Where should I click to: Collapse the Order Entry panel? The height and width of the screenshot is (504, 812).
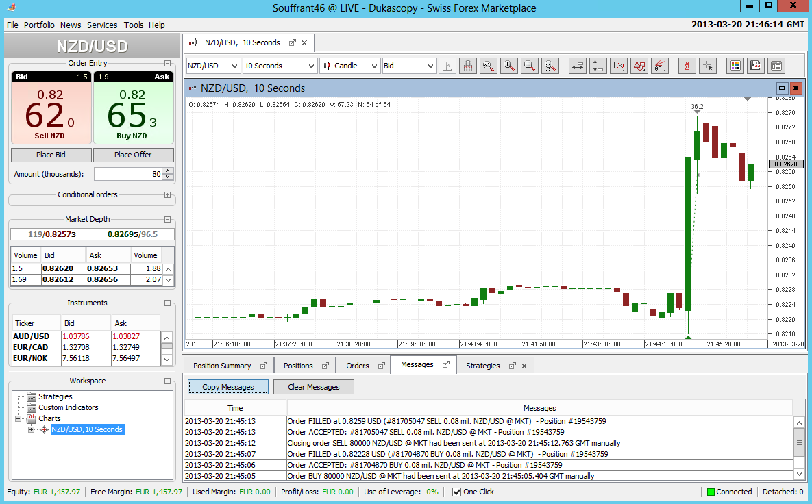[x=167, y=63]
